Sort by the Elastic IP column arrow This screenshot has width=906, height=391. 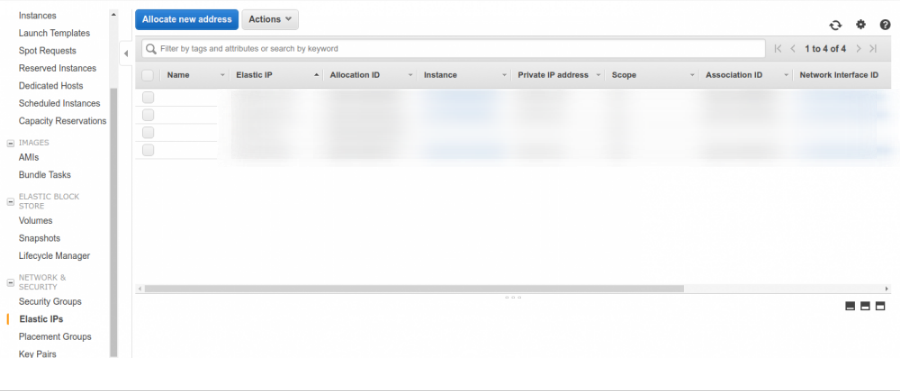317,75
